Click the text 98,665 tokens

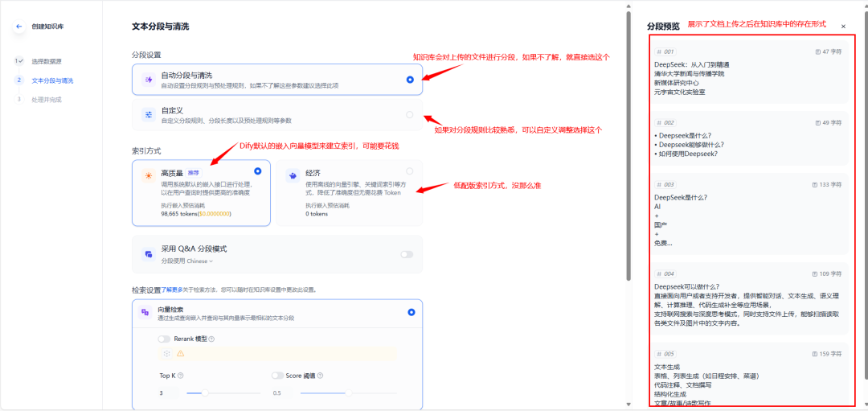(x=179, y=213)
